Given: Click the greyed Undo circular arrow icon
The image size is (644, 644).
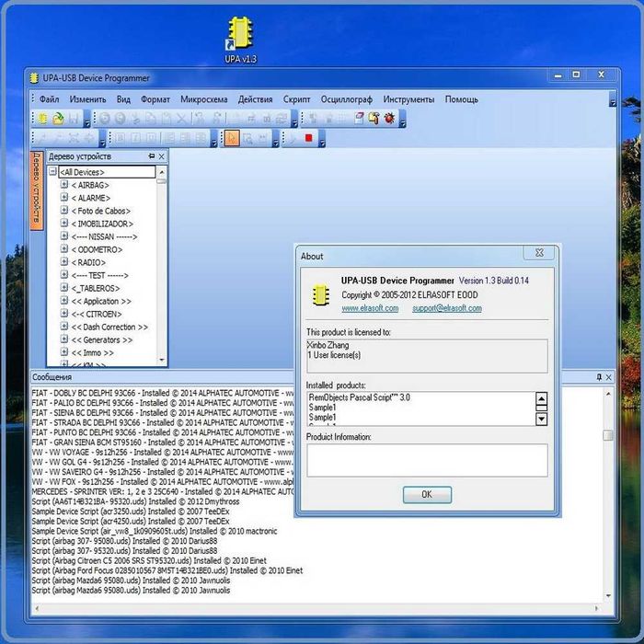Looking at the screenshot, I should [x=105, y=119].
